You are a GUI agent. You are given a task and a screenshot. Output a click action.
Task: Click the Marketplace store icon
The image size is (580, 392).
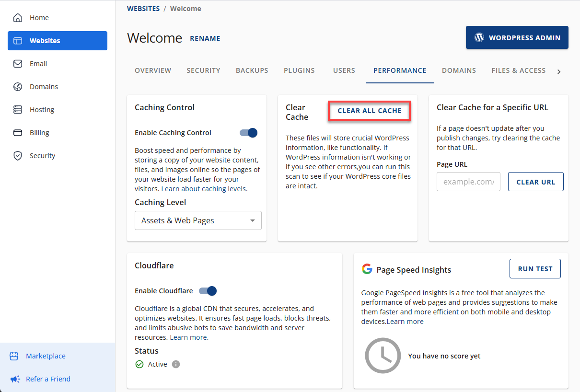click(15, 356)
